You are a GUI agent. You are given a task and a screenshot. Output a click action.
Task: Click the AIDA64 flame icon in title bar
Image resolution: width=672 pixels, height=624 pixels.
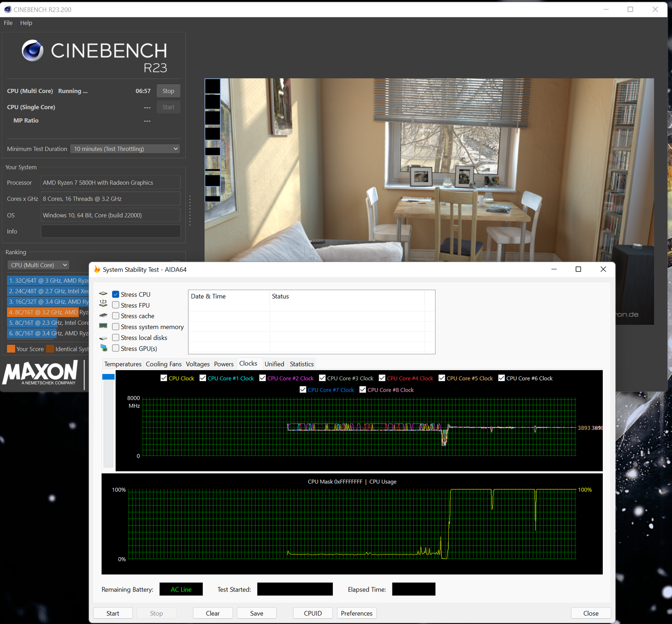coord(97,269)
